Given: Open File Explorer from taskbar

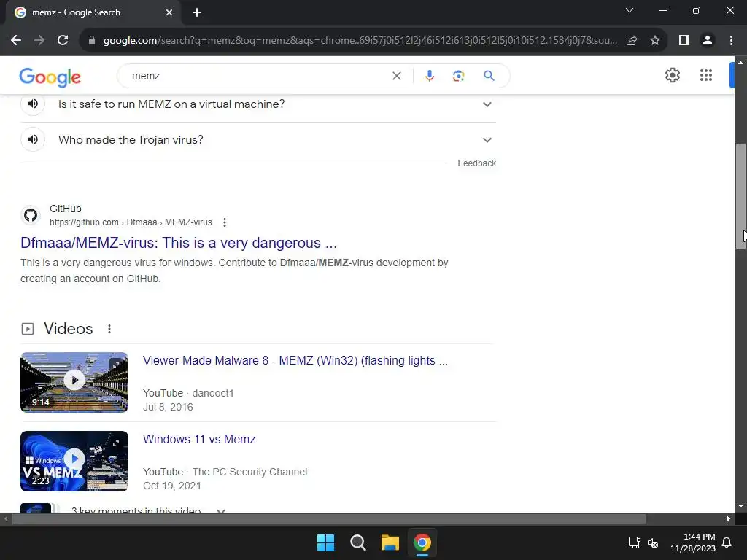Looking at the screenshot, I should 390,542.
